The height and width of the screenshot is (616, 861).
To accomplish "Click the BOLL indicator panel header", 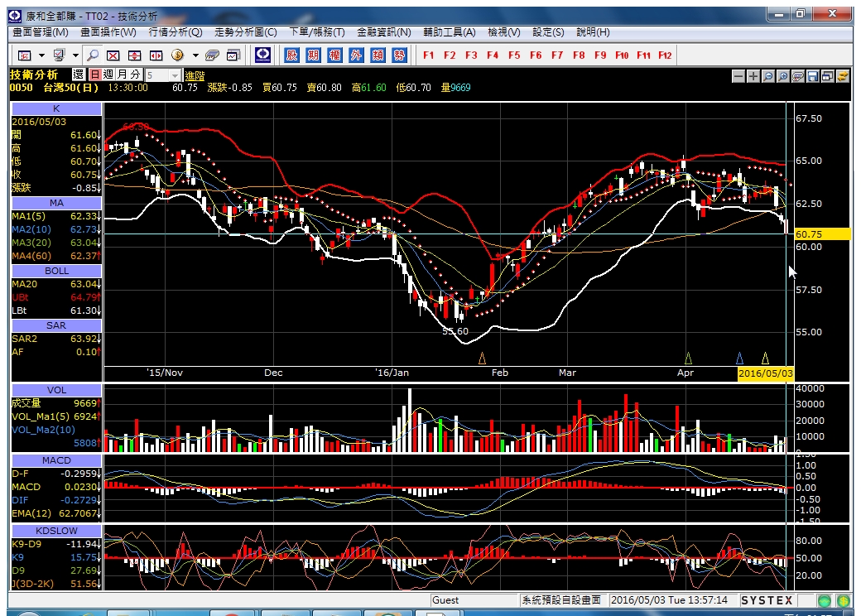I will [x=56, y=272].
